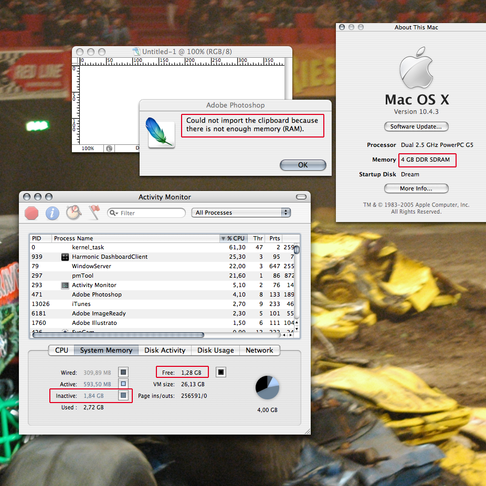Select the Adobe Illustrato process row
Screen dimensions: 486x486
pyautogui.click(x=163, y=323)
